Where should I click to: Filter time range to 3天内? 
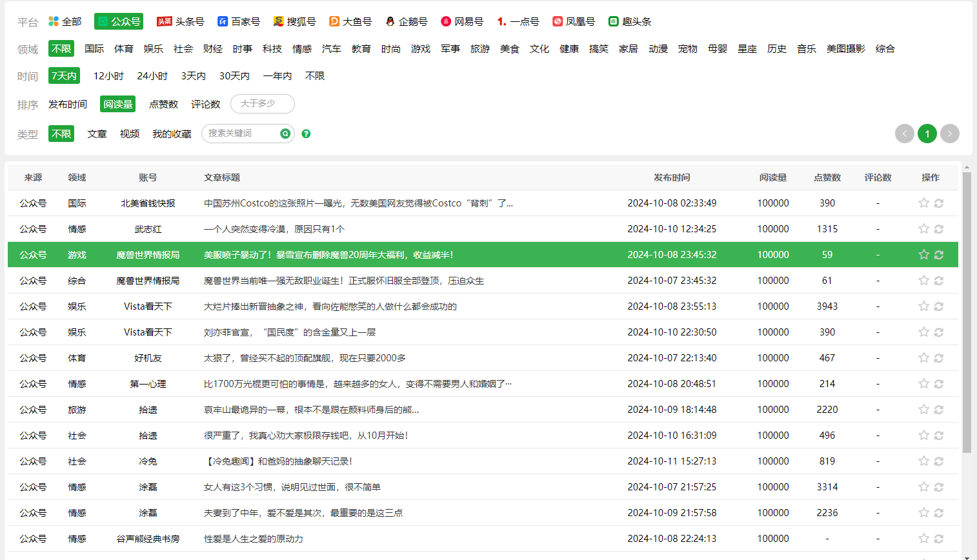coord(194,75)
